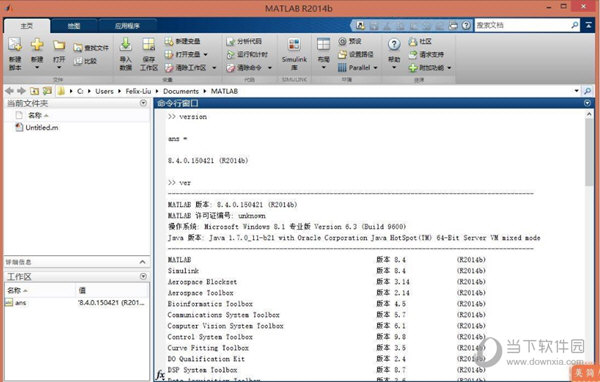Expand the arrow under 打开 (Open)
600x382 pixels.
59,67
